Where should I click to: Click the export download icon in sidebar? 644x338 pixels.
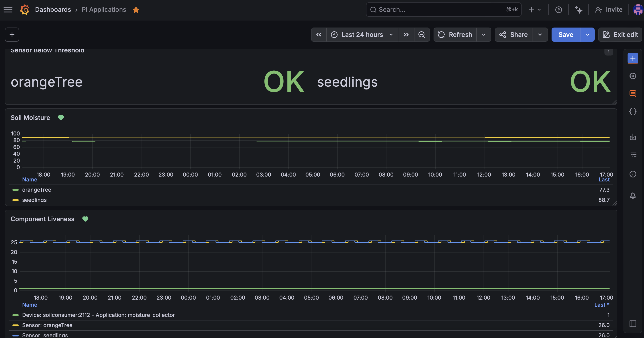(x=633, y=137)
